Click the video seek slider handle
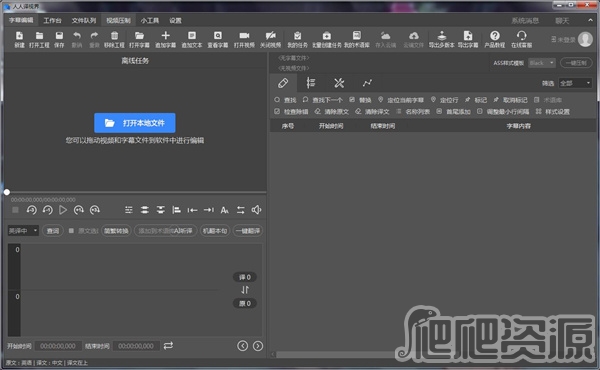 (x=7, y=192)
